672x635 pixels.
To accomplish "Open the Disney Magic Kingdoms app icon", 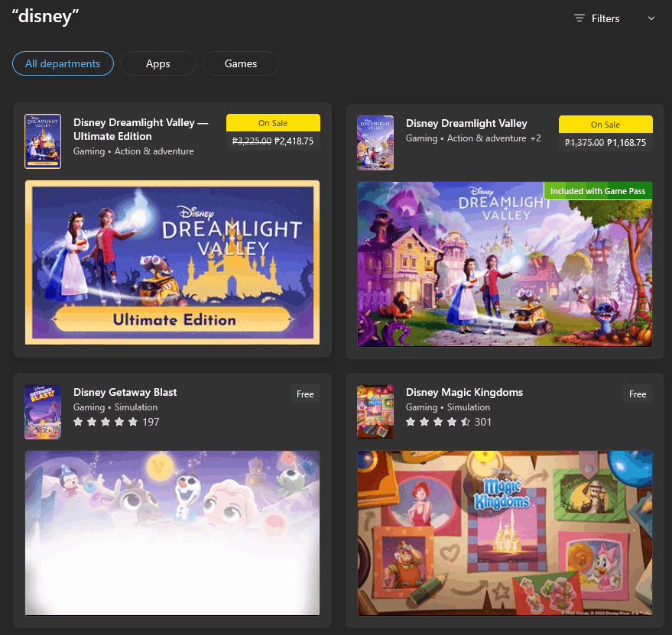I will (x=375, y=411).
